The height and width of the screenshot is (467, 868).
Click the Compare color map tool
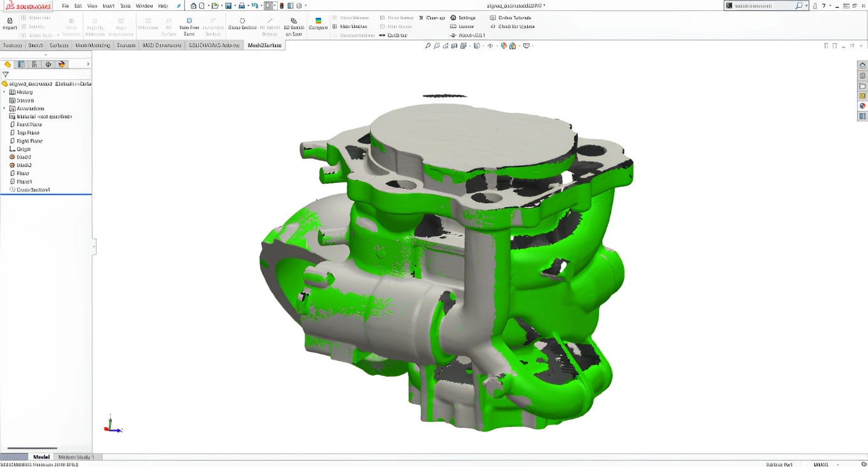[x=318, y=24]
